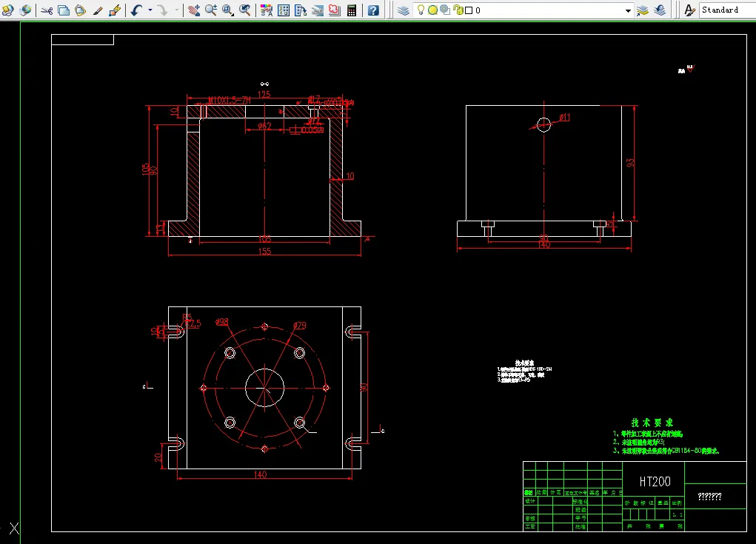Image resolution: width=756 pixels, height=544 pixels.
Task: Select the ø11 hole circle in side view
Action: 543,125
